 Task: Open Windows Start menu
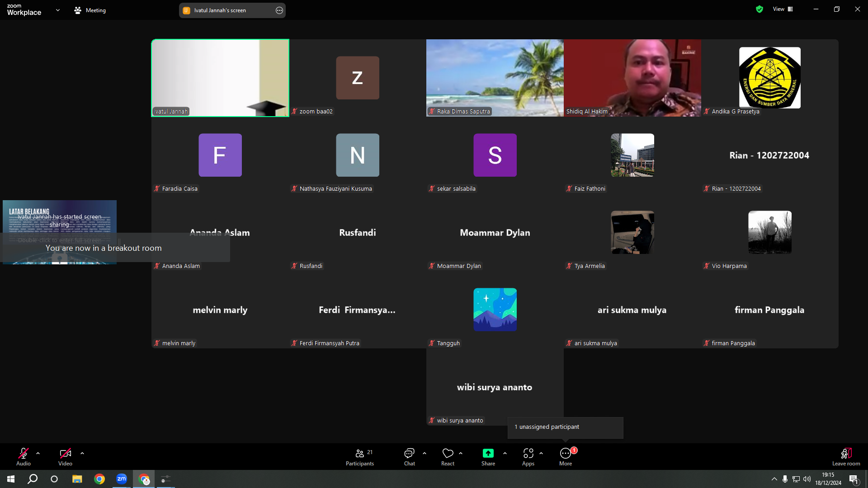11,479
